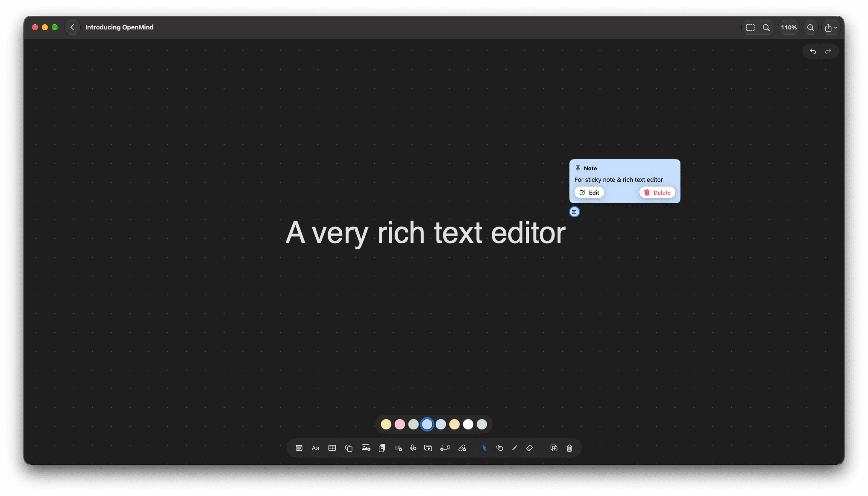868x496 pixels.
Task: Reset zoom via the 110% button
Action: point(789,27)
